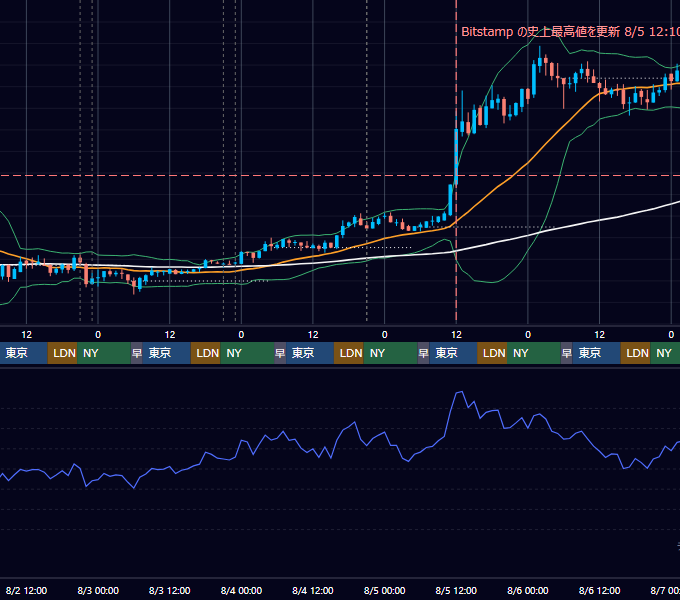Select the 8/4 12:00 time axis label
680x600 pixels.
(x=313, y=590)
